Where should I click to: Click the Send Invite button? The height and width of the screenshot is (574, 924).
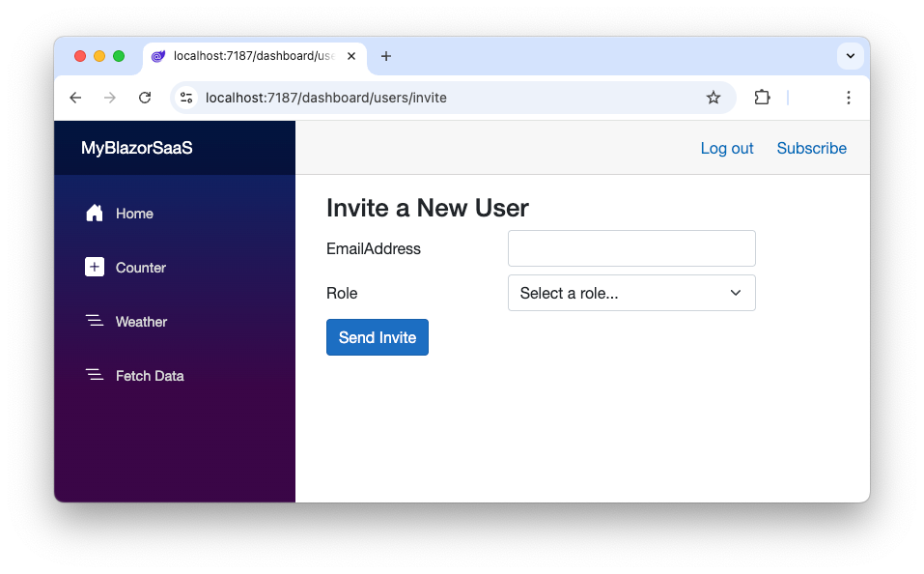pos(378,337)
